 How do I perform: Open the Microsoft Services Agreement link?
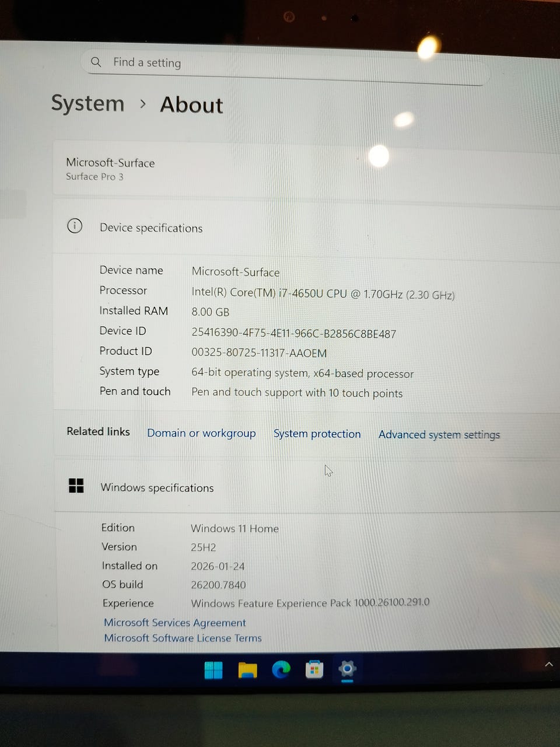coord(175,623)
